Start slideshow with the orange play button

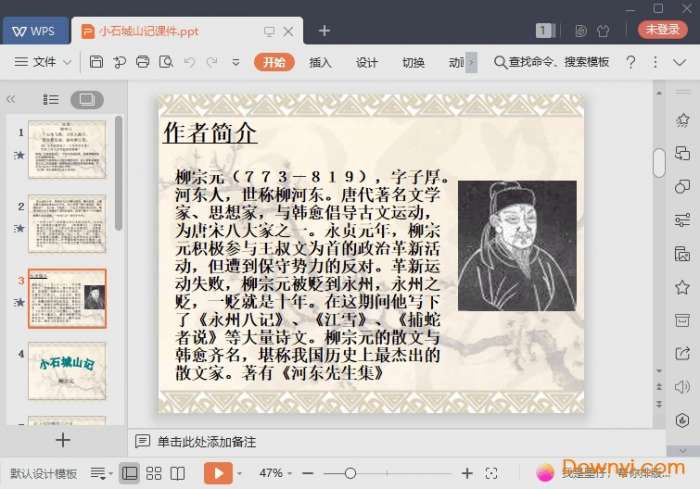(x=217, y=473)
